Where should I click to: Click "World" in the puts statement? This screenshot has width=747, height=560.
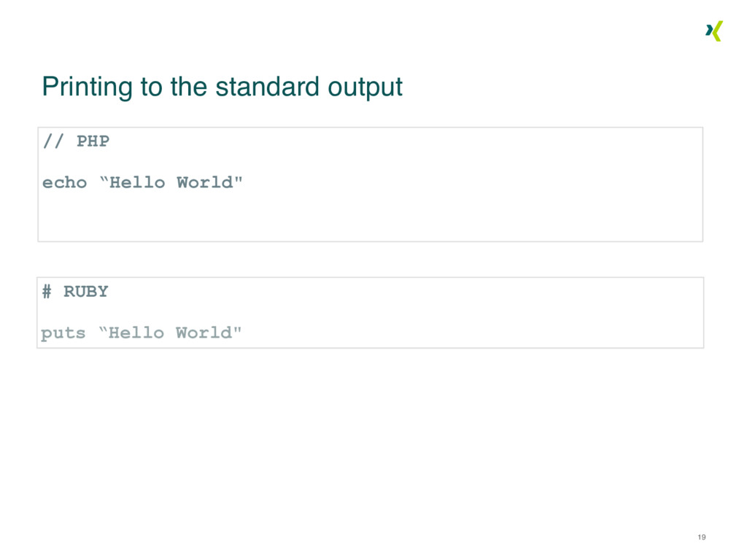203,333
